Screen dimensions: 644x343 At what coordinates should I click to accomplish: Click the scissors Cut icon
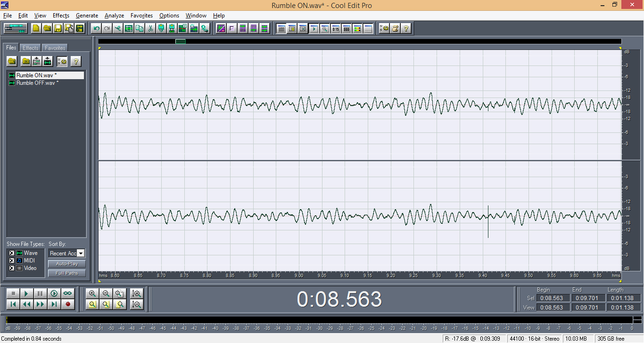[150, 28]
